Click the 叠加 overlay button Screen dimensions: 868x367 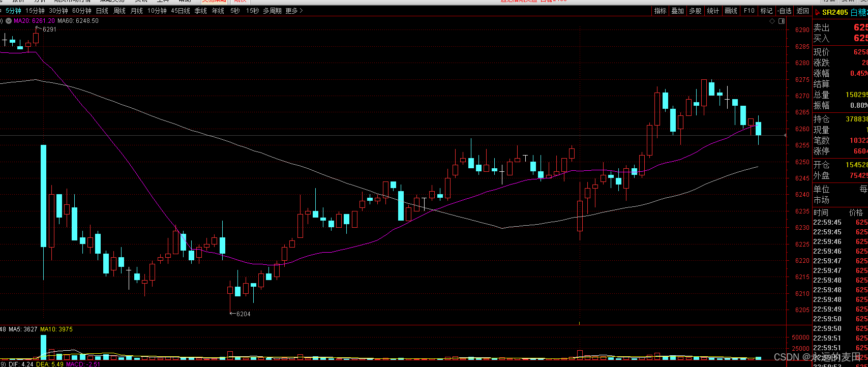(x=677, y=11)
